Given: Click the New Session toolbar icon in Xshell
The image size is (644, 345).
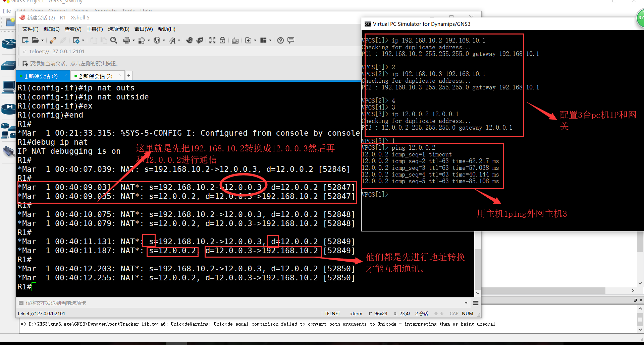Looking at the screenshot, I should (25, 40).
